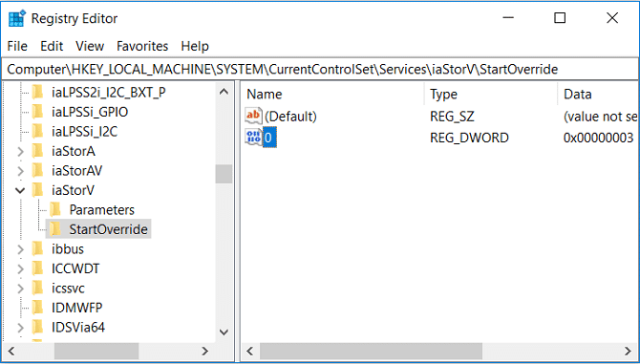
Task: Select the Parameters subkey label
Action: point(101,210)
